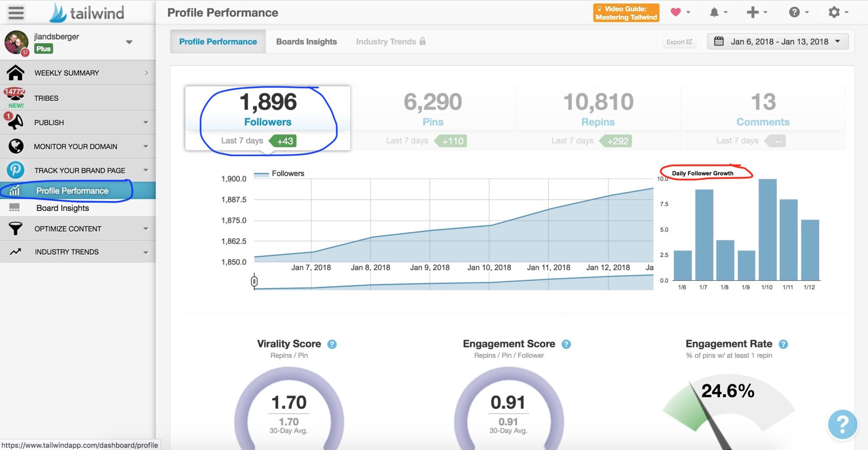
Task: Open Video Guide: Mastering Tailwind
Action: [x=626, y=13]
